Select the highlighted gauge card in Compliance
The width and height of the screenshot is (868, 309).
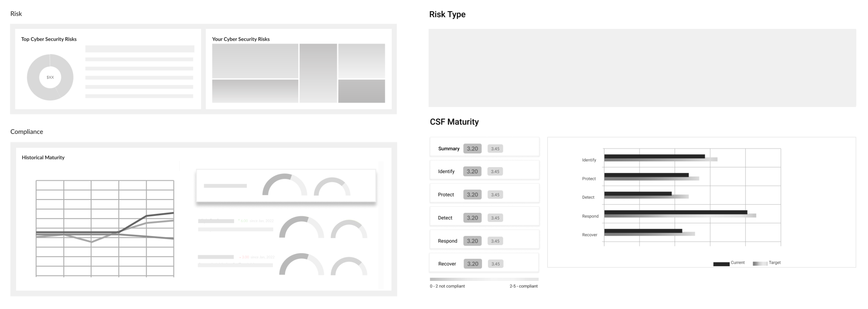(286, 186)
